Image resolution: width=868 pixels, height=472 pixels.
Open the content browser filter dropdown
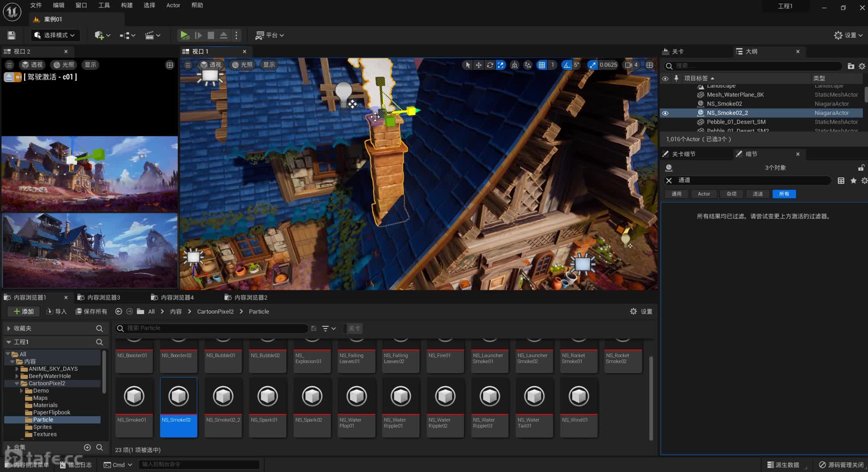click(x=329, y=329)
